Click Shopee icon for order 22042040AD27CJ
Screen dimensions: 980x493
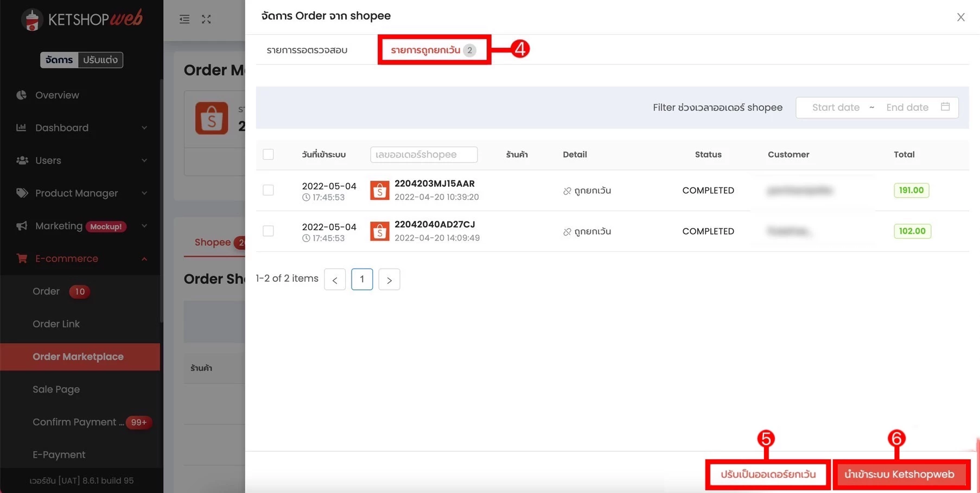tap(380, 231)
